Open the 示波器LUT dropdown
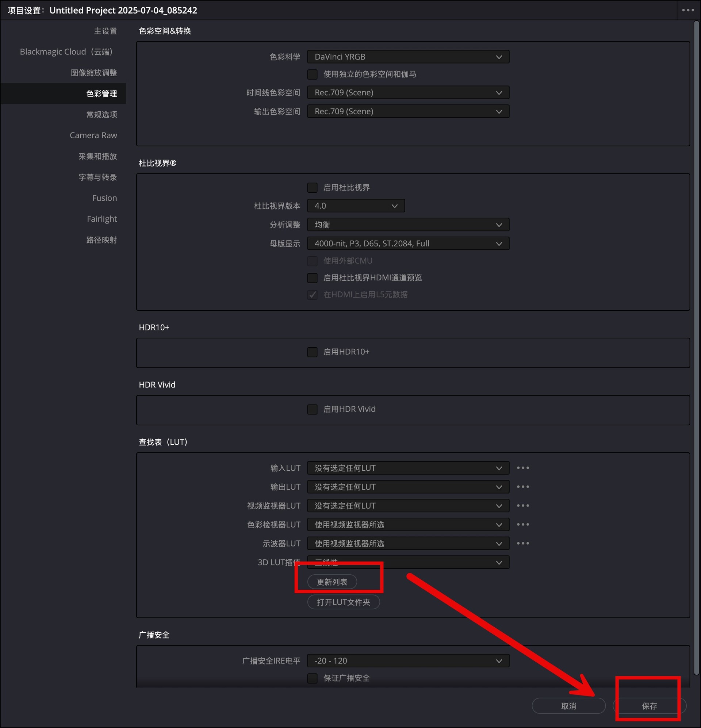Viewport: 701px width, 728px height. pos(408,544)
